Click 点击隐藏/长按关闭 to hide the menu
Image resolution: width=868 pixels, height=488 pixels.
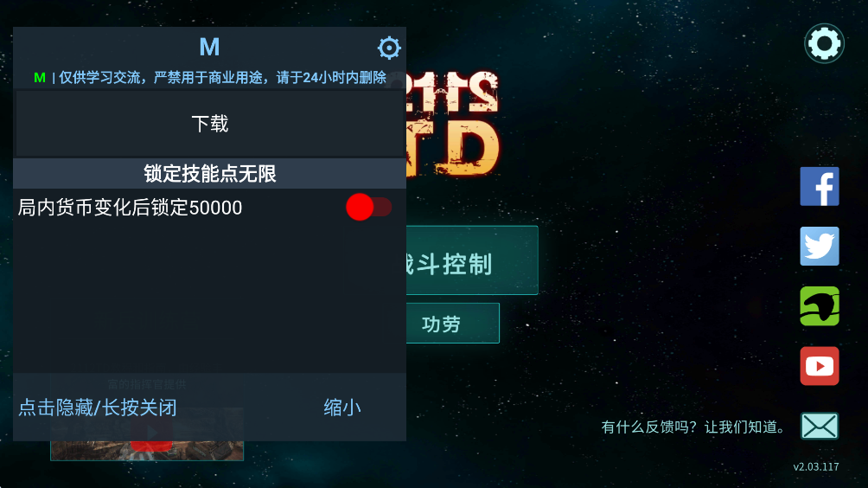pyautogui.click(x=98, y=408)
